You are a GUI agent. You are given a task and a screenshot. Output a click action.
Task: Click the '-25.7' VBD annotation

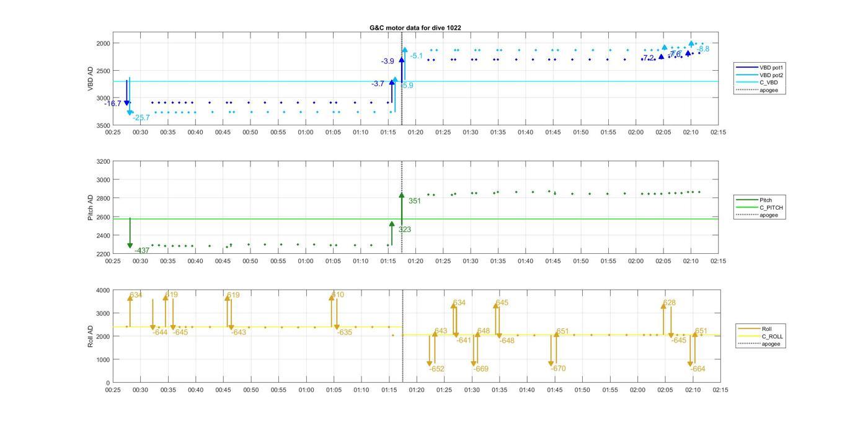point(141,117)
